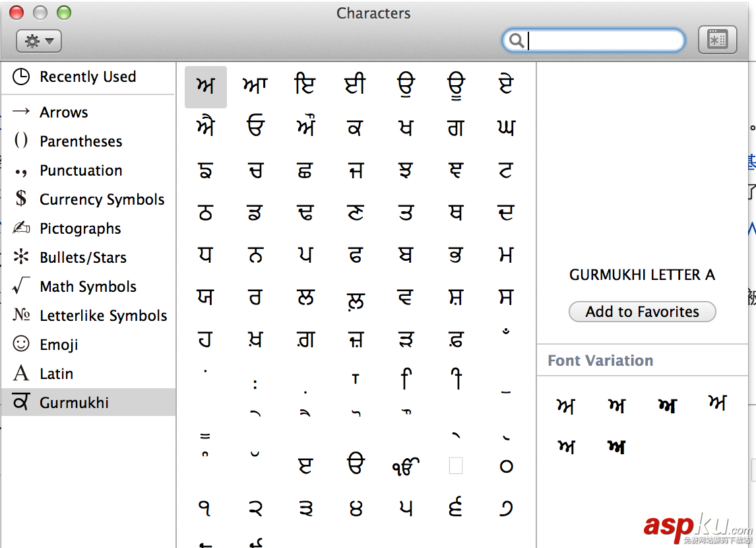Open the Emoji category
Image resolution: width=756 pixels, height=548 pixels.
click(59, 345)
